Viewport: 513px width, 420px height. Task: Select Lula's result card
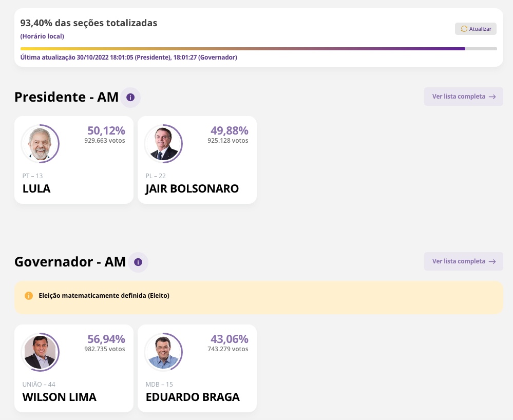[74, 160]
